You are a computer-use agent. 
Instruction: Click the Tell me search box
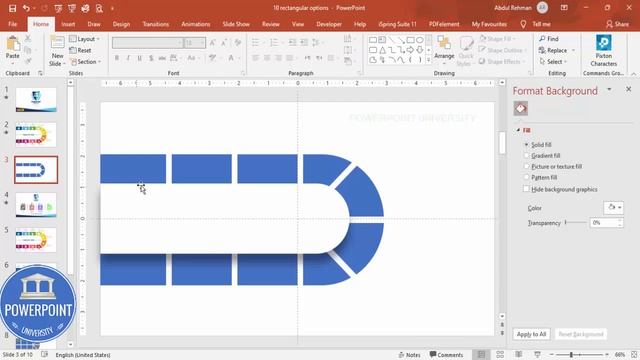(x=536, y=24)
